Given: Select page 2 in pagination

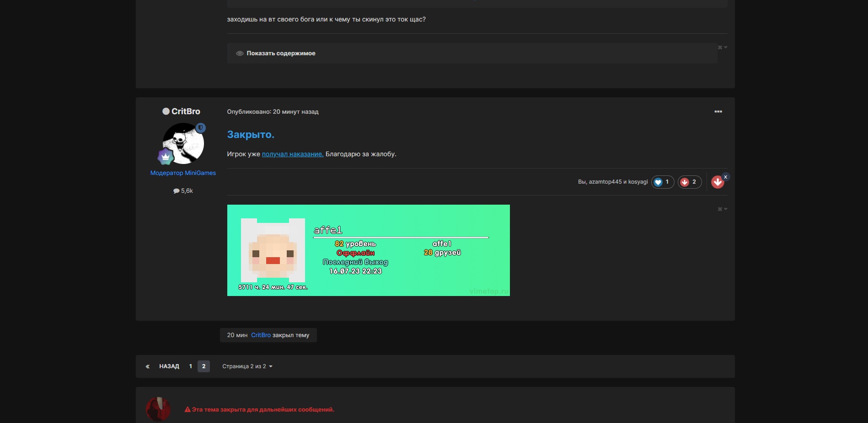Looking at the screenshot, I should click(x=204, y=366).
